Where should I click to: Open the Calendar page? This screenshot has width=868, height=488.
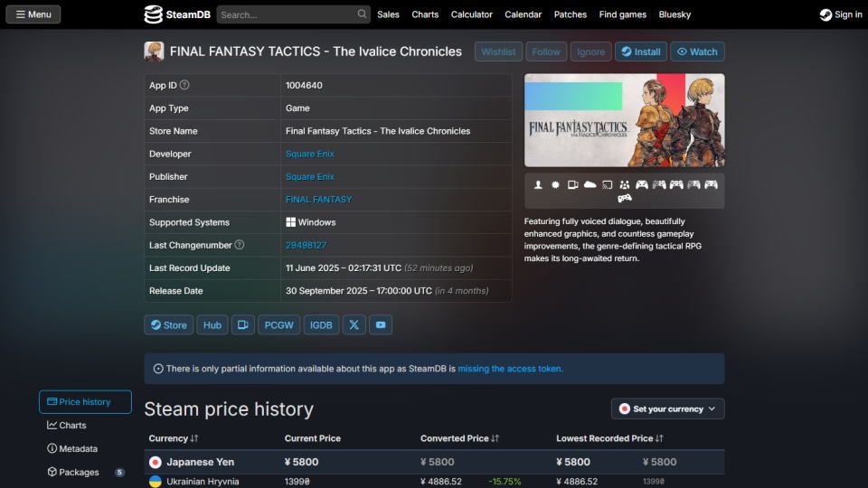coord(523,14)
